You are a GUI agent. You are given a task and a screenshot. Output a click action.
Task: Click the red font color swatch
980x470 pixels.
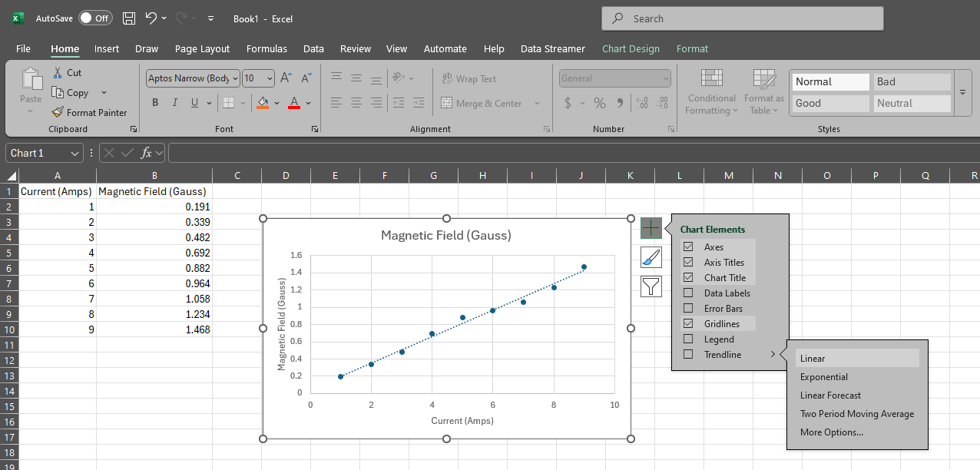tap(293, 107)
